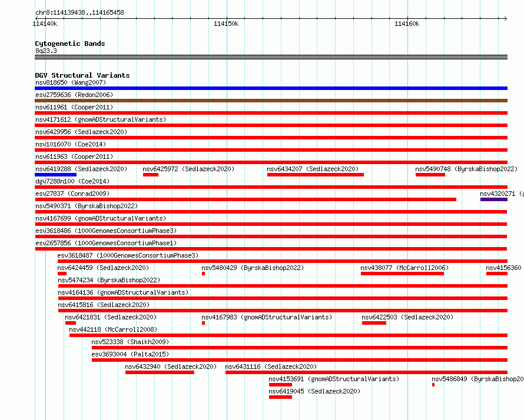Viewport: 524px width, 420px height.
Task: Select the brown esv2759636 variant bar
Action: tap(271, 101)
